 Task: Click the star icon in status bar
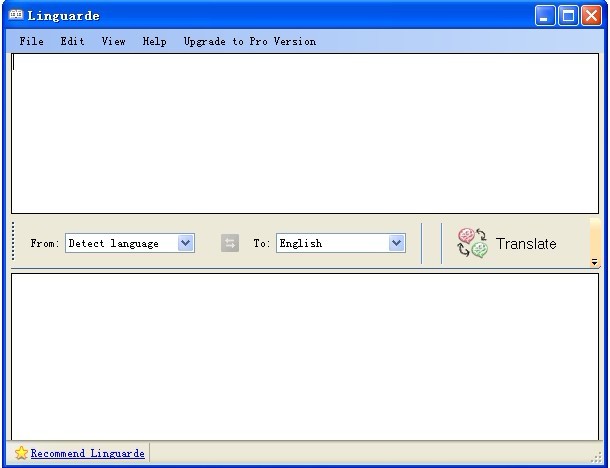[21, 453]
